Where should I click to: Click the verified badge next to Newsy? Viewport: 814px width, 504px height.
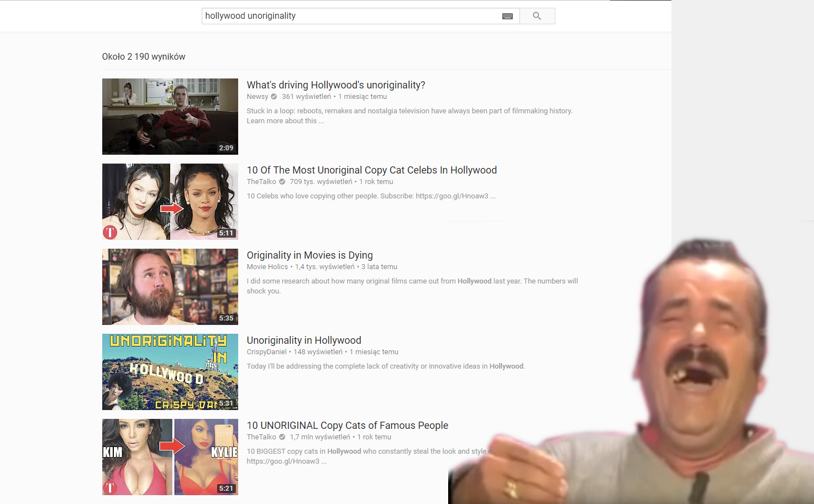coord(274,97)
